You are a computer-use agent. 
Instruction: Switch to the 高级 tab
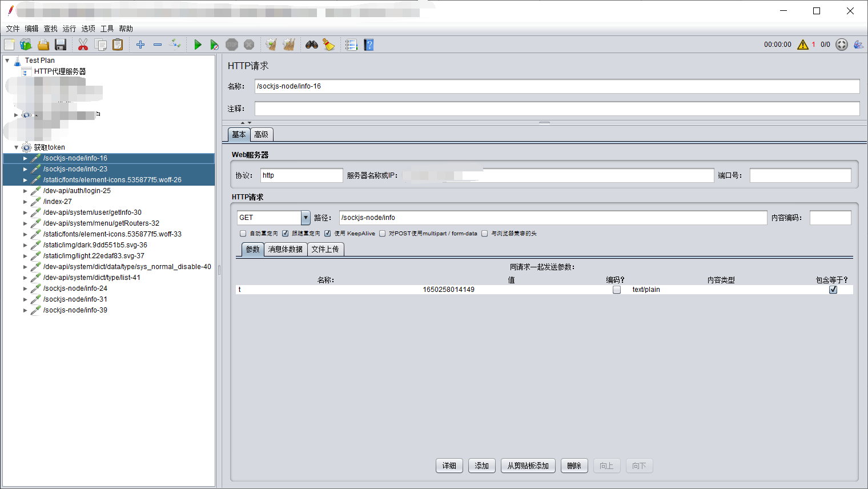click(x=262, y=135)
